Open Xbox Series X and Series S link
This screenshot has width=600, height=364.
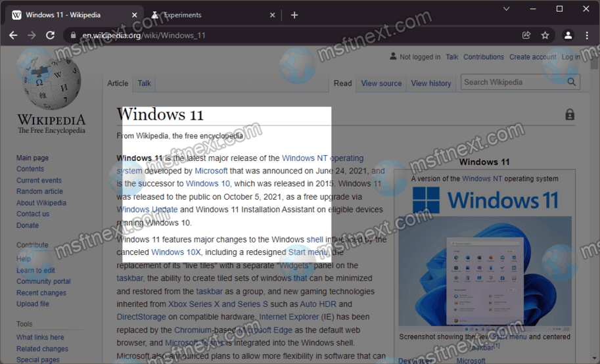[218, 304]
